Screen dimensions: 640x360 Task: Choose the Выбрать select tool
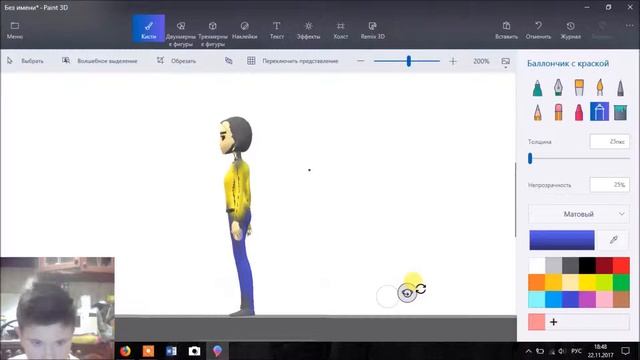[25, 61]
